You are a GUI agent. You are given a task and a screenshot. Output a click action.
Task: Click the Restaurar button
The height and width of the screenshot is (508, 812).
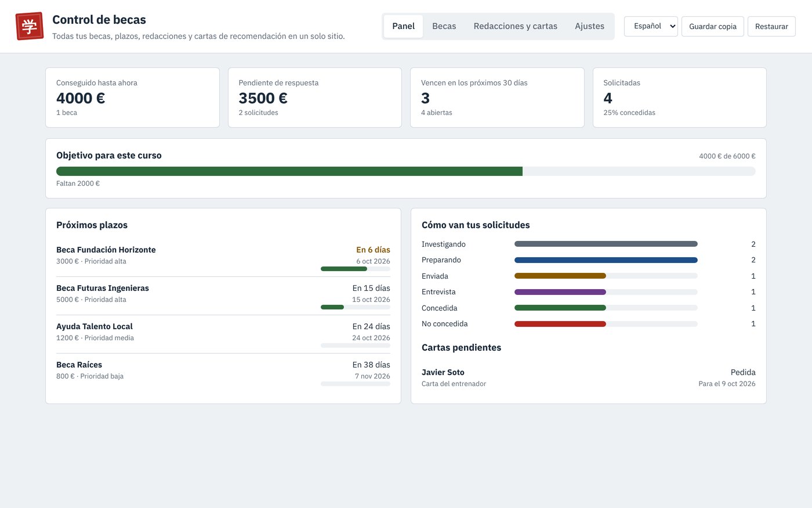tap(771, 26)
